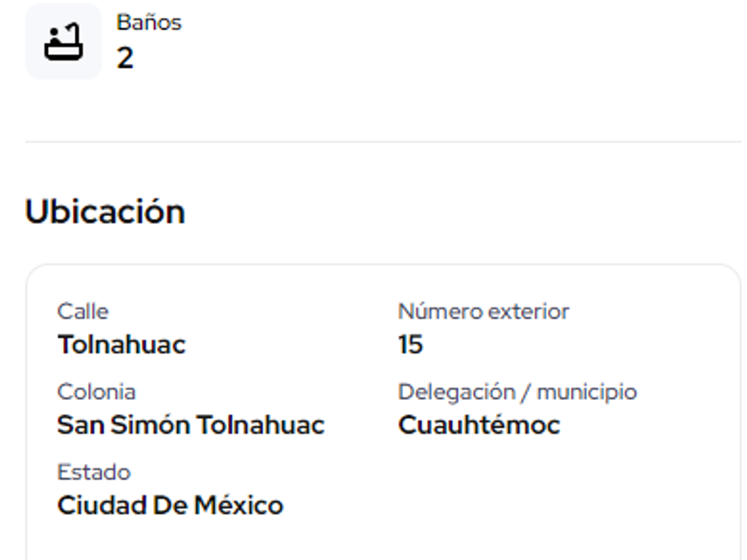Viewport: 747px width, 560px height.
Task: Click the bathtub icon
Action: (63, 41)
